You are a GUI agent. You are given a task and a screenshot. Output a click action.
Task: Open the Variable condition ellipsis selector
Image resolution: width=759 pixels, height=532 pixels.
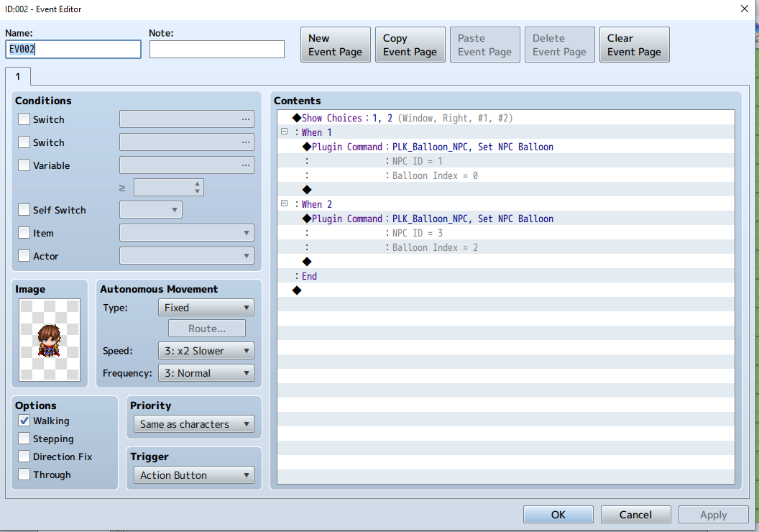245,165
